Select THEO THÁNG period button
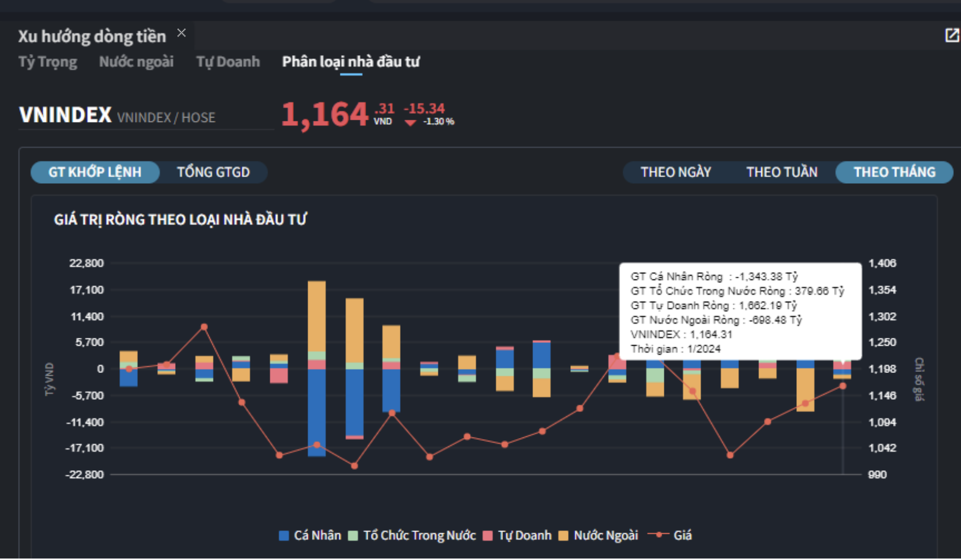961x560 pixels. pos(894,172)
